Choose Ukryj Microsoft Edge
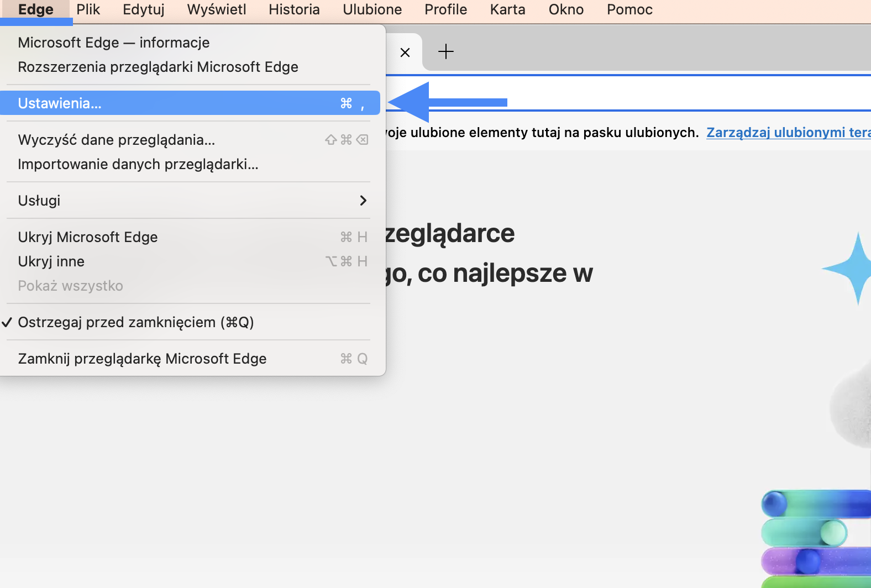 click(x=190, y=237)
